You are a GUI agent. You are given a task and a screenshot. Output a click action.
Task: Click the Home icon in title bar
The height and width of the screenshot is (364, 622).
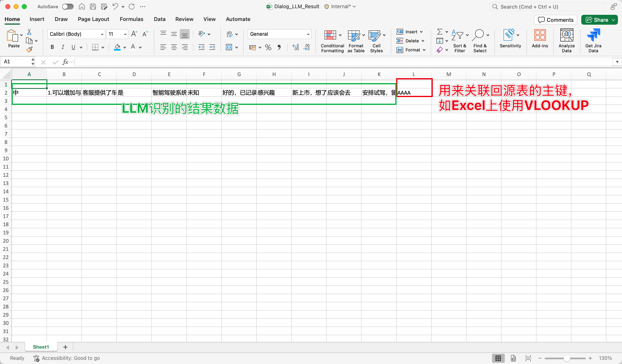pyautogui.click(x=82, y=7)
